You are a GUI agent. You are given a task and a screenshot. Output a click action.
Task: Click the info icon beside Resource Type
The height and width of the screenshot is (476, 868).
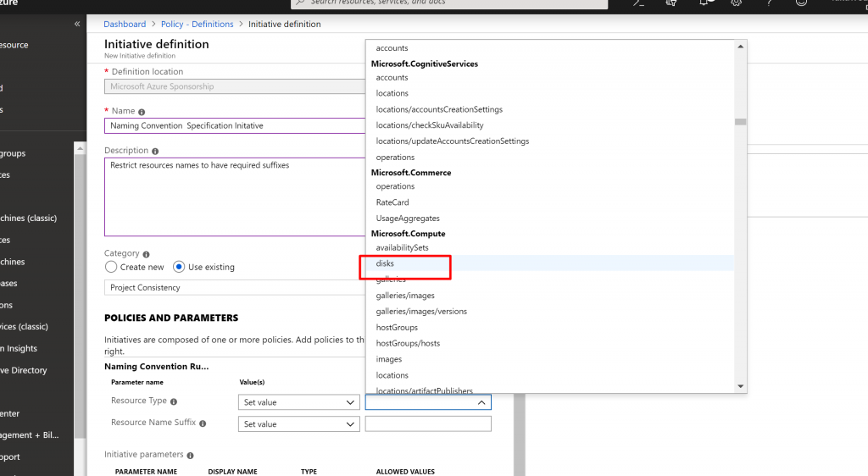(174, 401)
